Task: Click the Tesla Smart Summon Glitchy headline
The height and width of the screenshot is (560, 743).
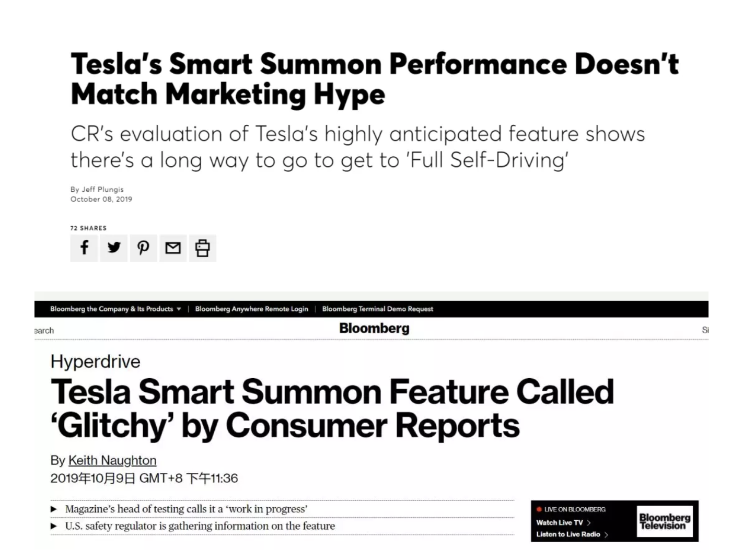Action: click(x=332, y=409)
